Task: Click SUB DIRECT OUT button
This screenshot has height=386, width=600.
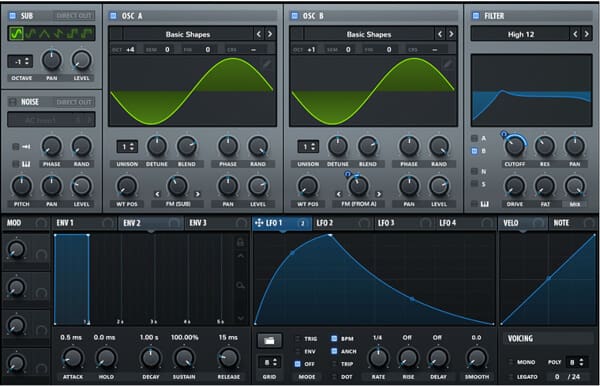Action: [x=74, y=16]
